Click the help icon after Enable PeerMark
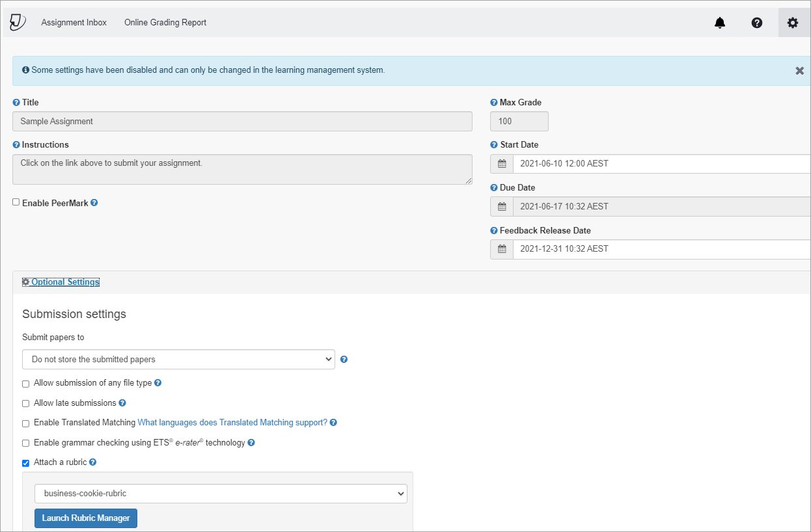 94,203
